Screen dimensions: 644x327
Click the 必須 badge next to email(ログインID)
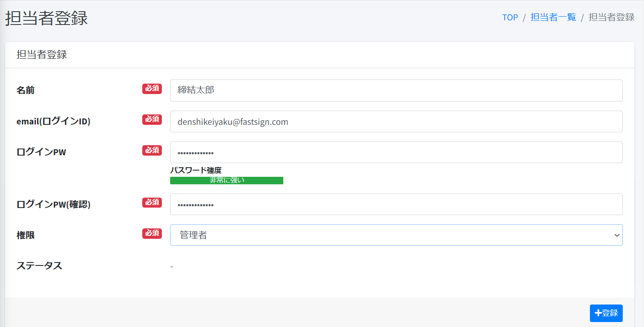(152, 119)
